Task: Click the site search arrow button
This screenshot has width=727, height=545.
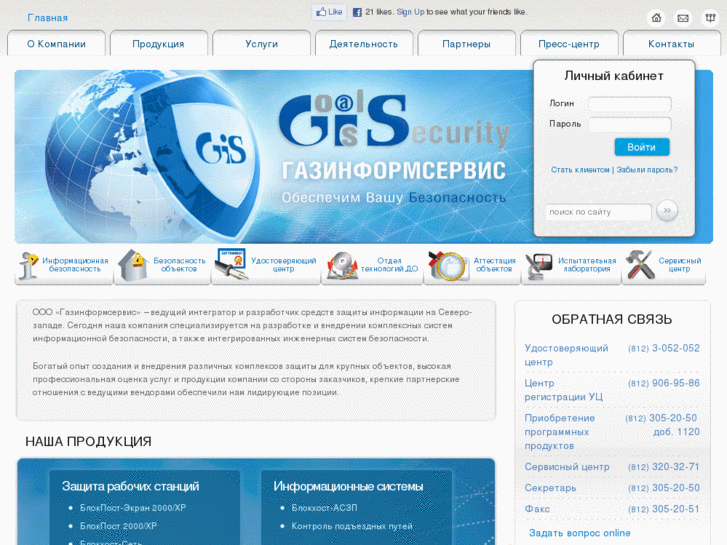Action: pos(667,211)
